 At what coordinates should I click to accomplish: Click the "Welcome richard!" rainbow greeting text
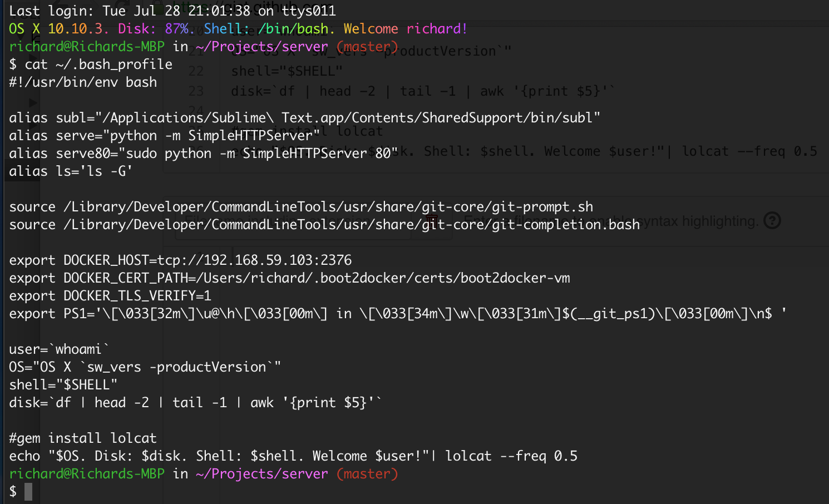pyautogui.click(x=405, y=29)
